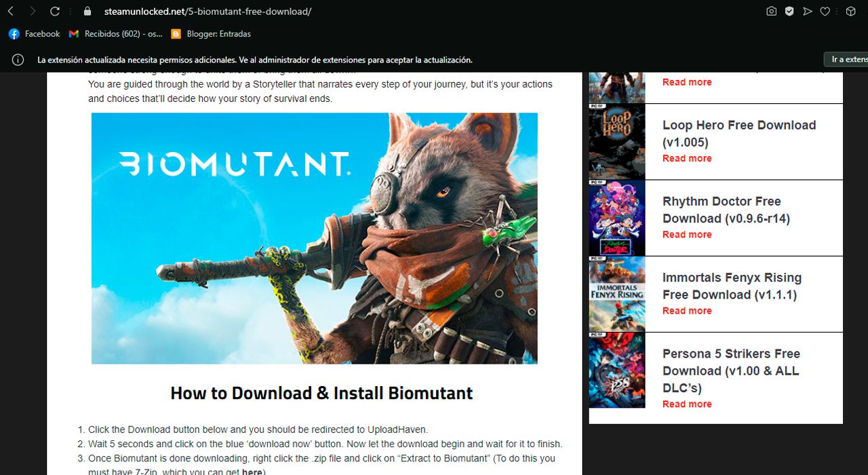This screenshot has height=475, width=868.
Task: Open Immortals Fenyx Rising Free Download title
Action: pos(732,286)
